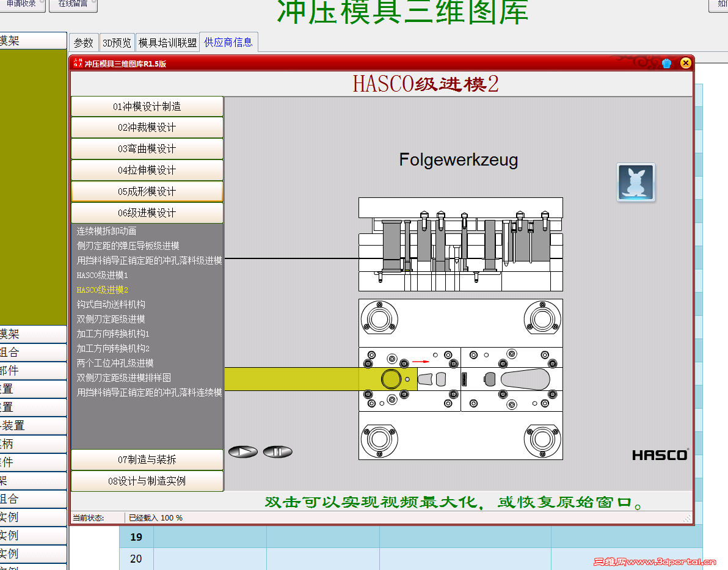The image size is (728, 570).
Task: Select the highlighted HASCO级进模2 item
Action: [x=102, y=290]
